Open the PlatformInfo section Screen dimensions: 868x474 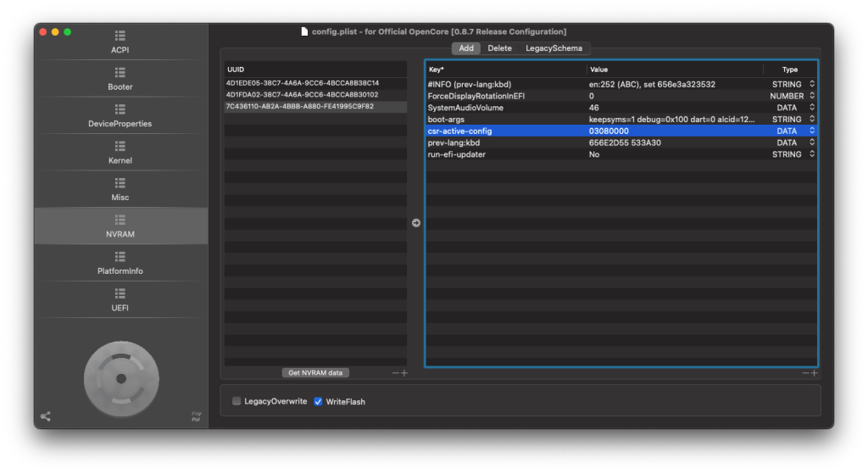[x=120, y=263]
